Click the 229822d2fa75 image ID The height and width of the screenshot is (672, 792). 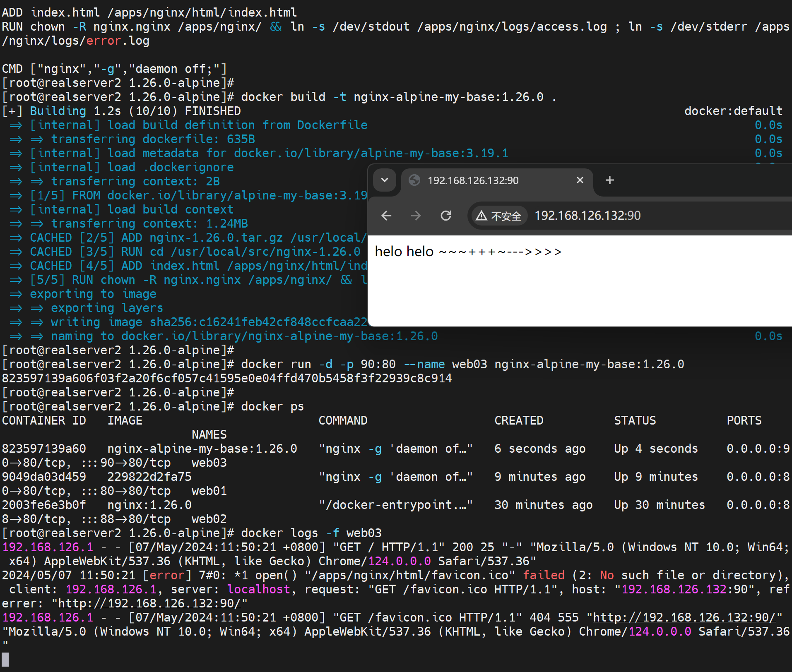click(149, 477)
